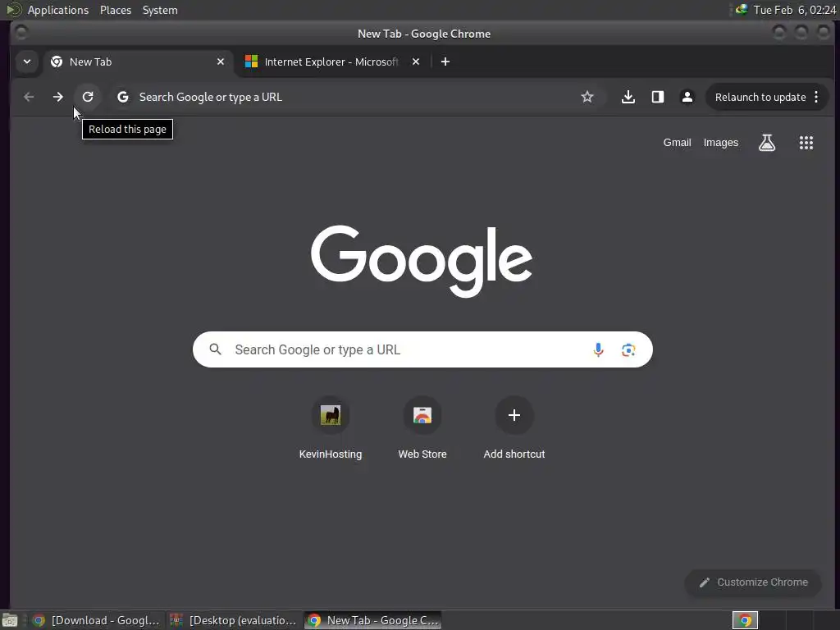
Task: Click the magnifier icon in search box
Action: point(216,349)
